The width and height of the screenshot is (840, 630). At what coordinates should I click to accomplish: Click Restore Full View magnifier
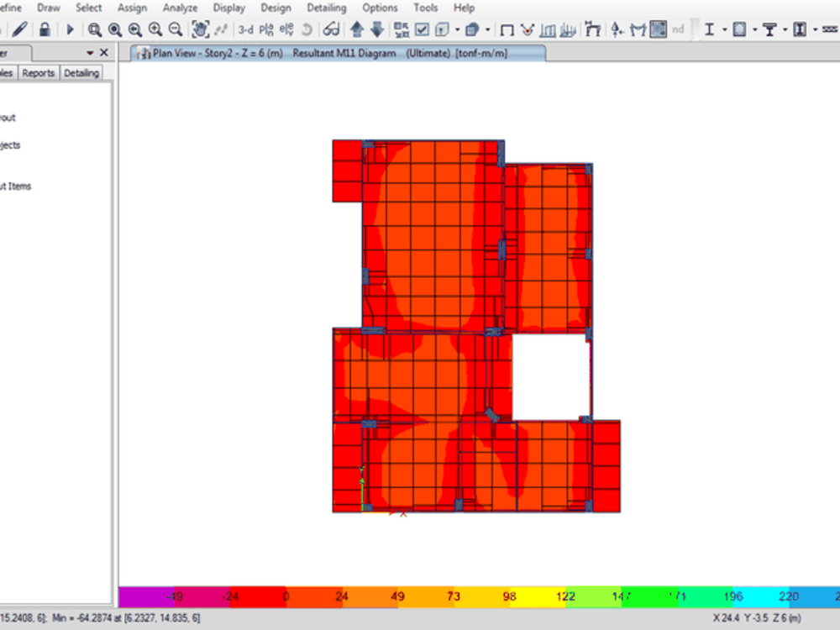(114, 29)
